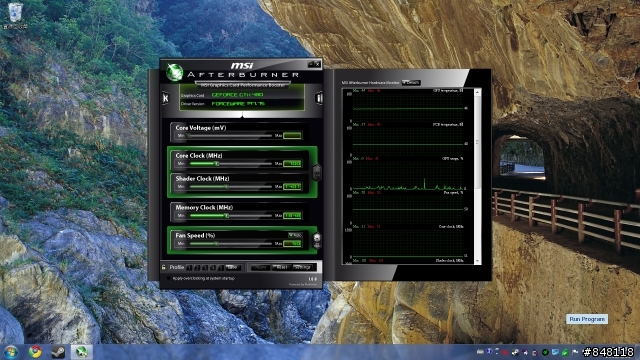640x360 pixels.
Task: Open Google Chrome from the taskbar
Action: [35, 352]
